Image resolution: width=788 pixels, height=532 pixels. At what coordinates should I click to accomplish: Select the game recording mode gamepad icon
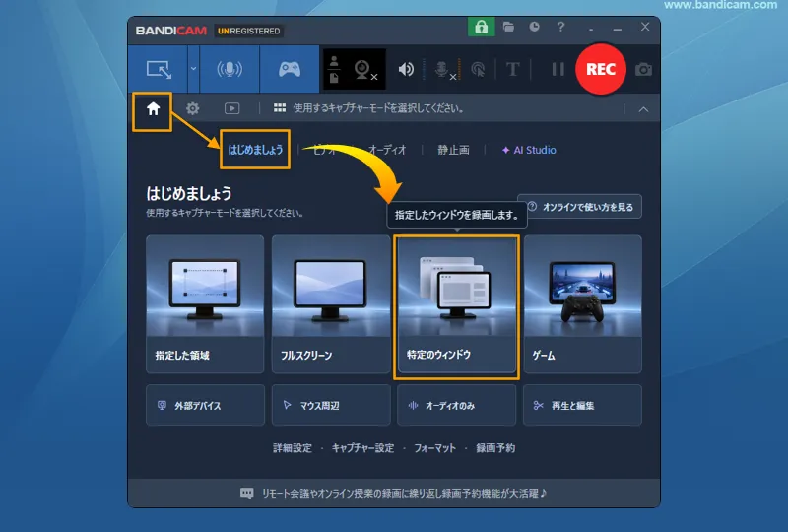point(290,69)
